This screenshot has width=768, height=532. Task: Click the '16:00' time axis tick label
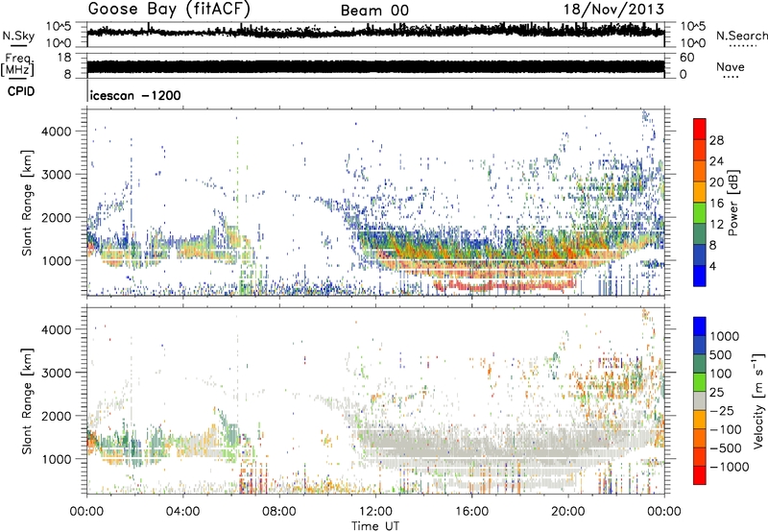click(x=471, y=512)
